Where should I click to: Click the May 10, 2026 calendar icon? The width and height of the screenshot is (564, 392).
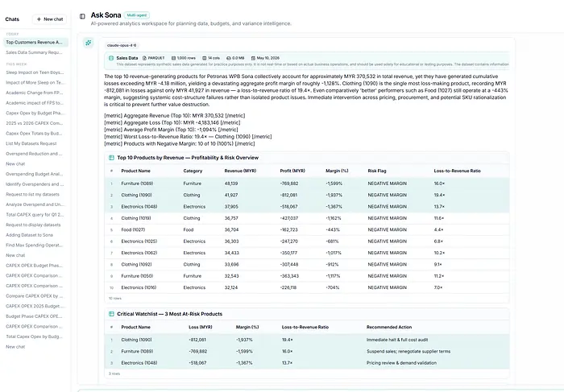click(x=253, y=58)
